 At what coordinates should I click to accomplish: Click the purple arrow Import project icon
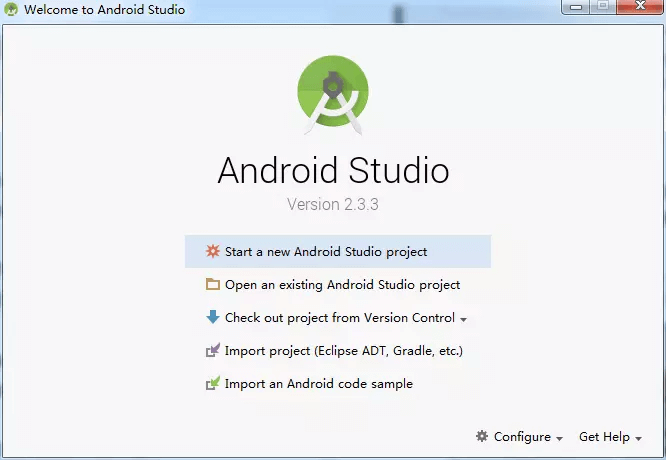pos(212,350)
